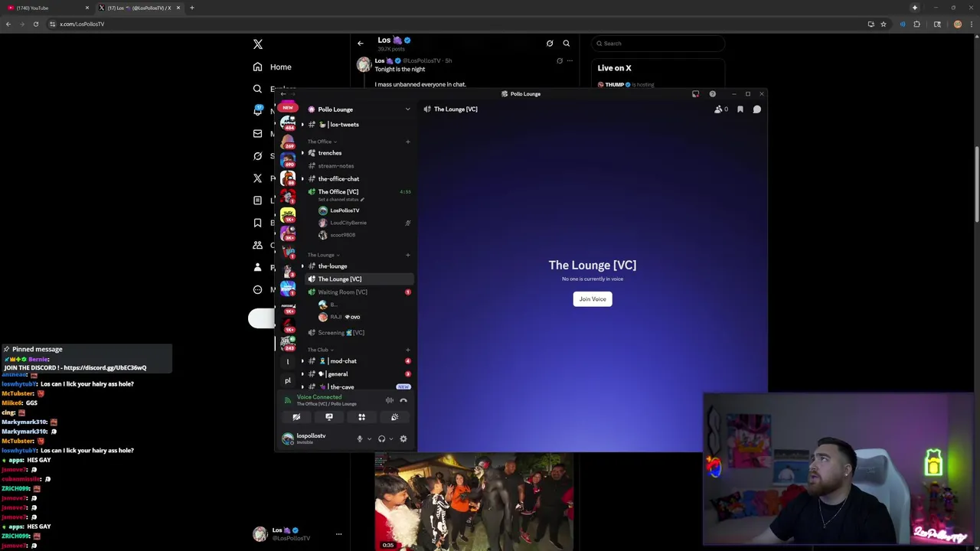Open Discord inbox icon in title bar
980x551 pixels.
695,94
